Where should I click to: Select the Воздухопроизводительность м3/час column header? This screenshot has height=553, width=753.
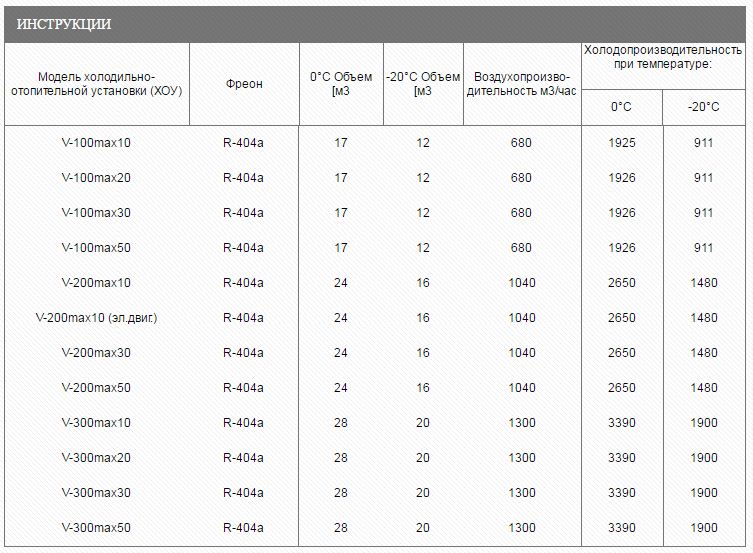pyautogui.click(x=522, y=84)
